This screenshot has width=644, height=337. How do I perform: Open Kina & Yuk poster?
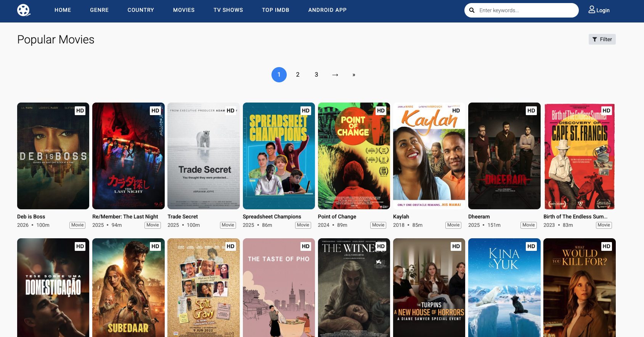(504, 288)
